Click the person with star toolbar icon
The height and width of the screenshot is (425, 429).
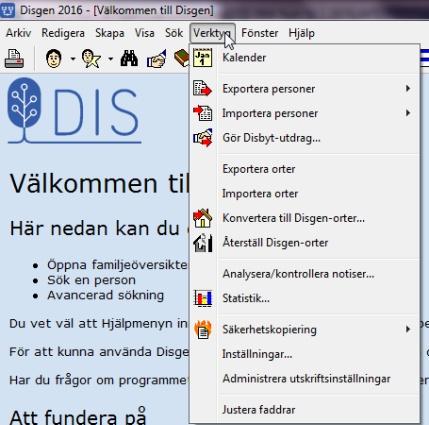point(91,59)
